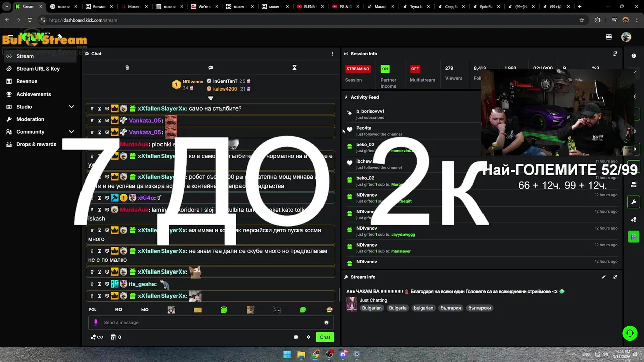Click InGentTenT in the gift leaderboard
The height and width of the screenshot is (362, 644).
(225, 81)
